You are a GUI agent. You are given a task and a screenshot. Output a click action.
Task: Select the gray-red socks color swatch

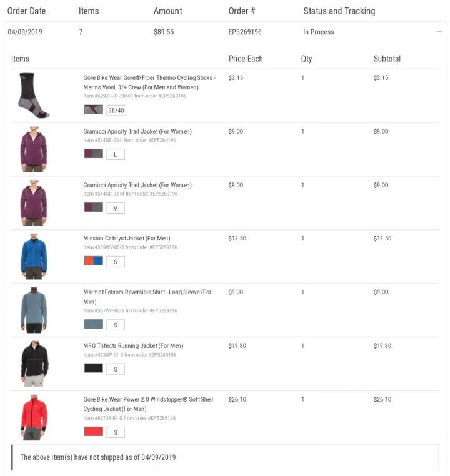point(94,109)
